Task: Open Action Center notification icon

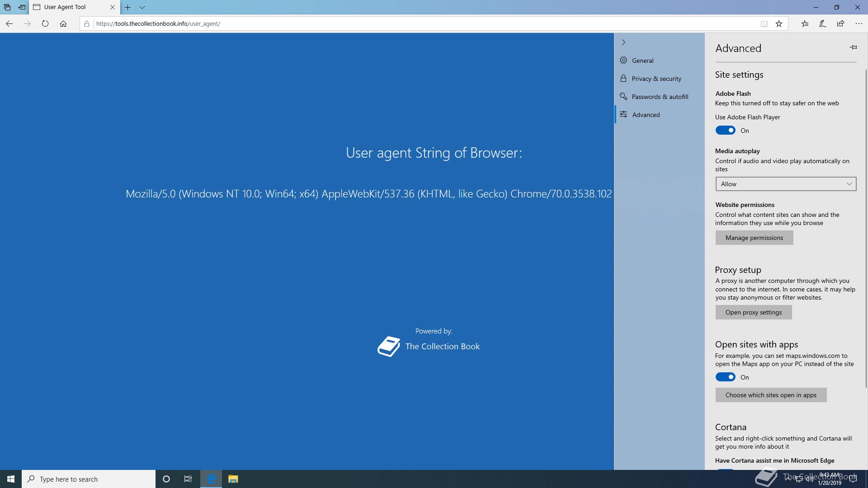Action: point(853,479)
